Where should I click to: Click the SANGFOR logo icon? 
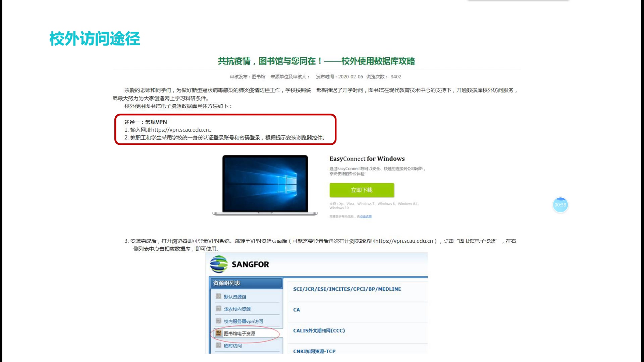point(218,264)
